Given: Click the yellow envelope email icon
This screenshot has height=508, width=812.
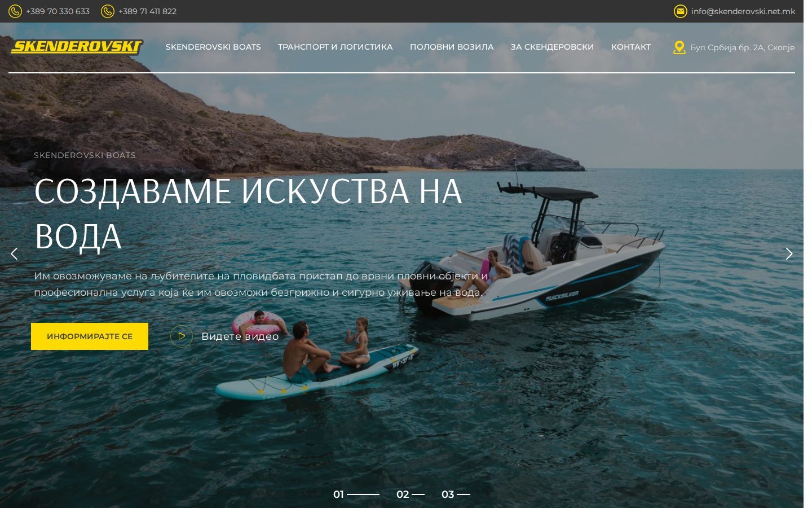Looking at the screenshot, I should pyautogui.click(x=681, y=11).
